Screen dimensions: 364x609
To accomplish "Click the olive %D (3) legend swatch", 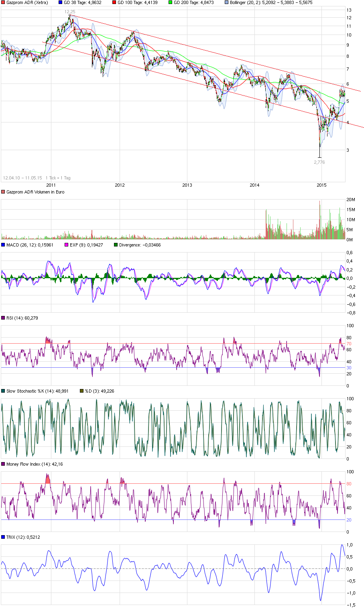I will click(82, 391).
